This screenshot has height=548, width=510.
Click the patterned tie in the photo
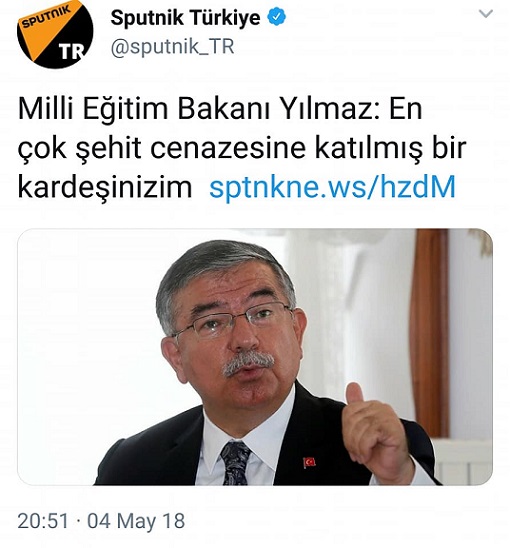click(235, 463)
